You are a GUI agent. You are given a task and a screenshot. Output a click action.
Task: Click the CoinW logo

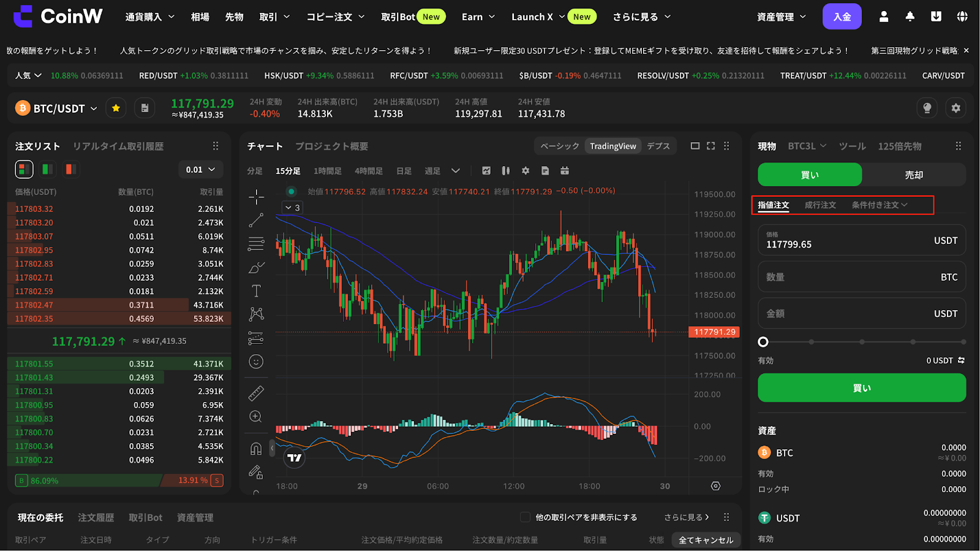point(58,17)
